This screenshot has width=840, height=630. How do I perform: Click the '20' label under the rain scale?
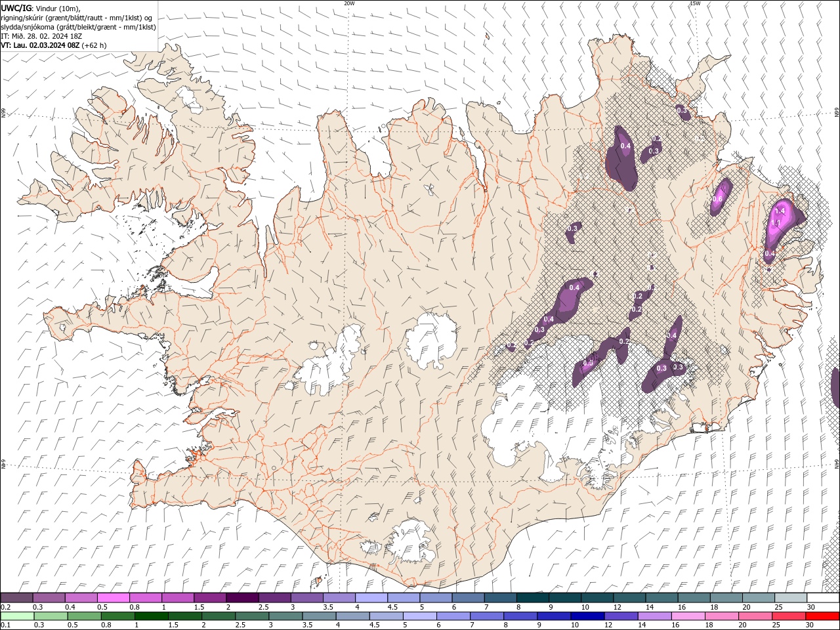743,625
